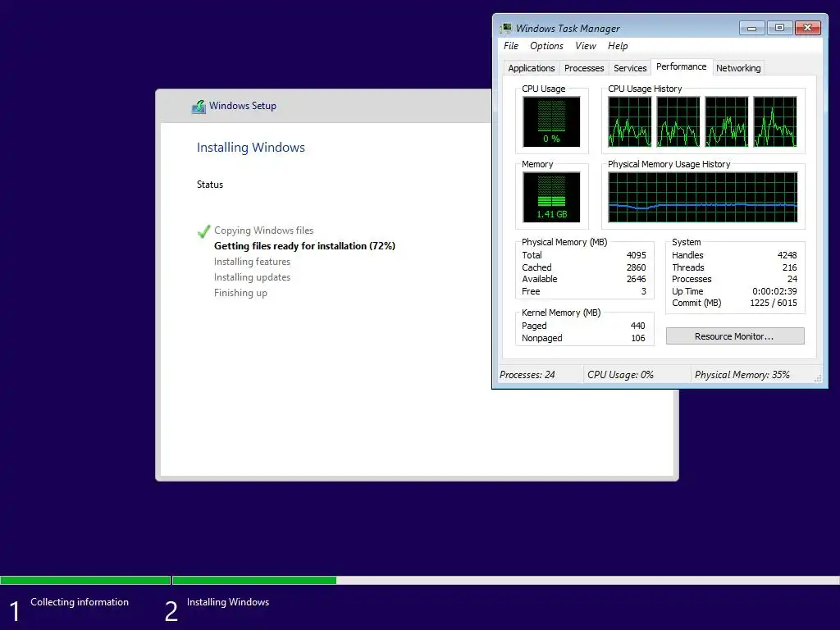Image resolution: width=840 pixels, height=630 pixels.
Task: Open the Help menu
Action: (618, 46)
